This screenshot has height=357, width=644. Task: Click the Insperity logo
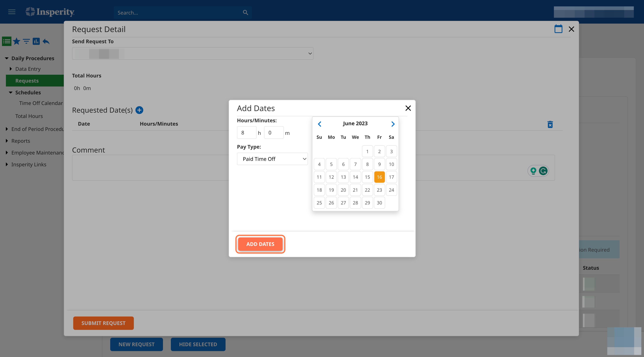pyautogui.click(x=50, y=12)
